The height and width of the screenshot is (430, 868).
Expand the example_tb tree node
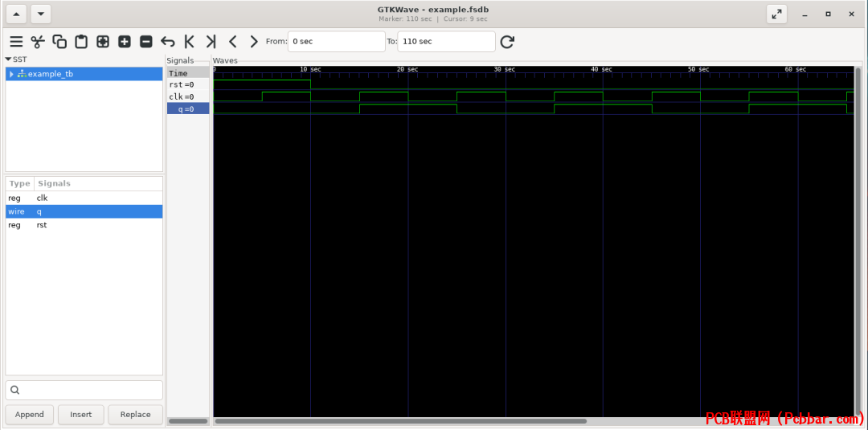tap(11, 74)
